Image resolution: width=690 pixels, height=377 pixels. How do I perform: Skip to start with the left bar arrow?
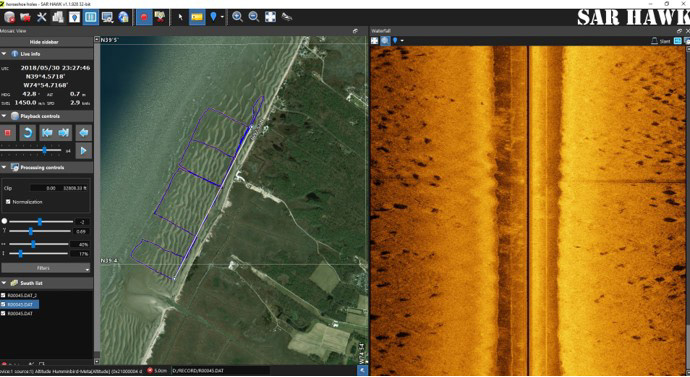click(47, 133)
